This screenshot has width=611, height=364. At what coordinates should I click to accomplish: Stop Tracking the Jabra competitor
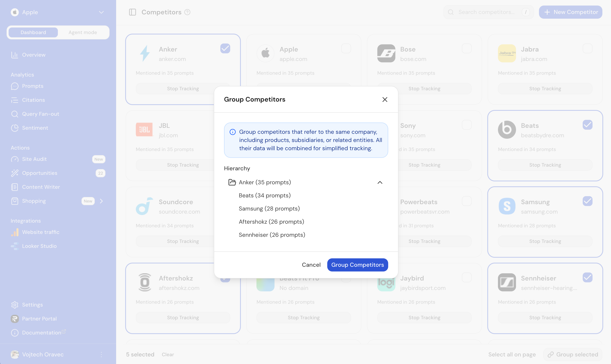tap(545, 89)
